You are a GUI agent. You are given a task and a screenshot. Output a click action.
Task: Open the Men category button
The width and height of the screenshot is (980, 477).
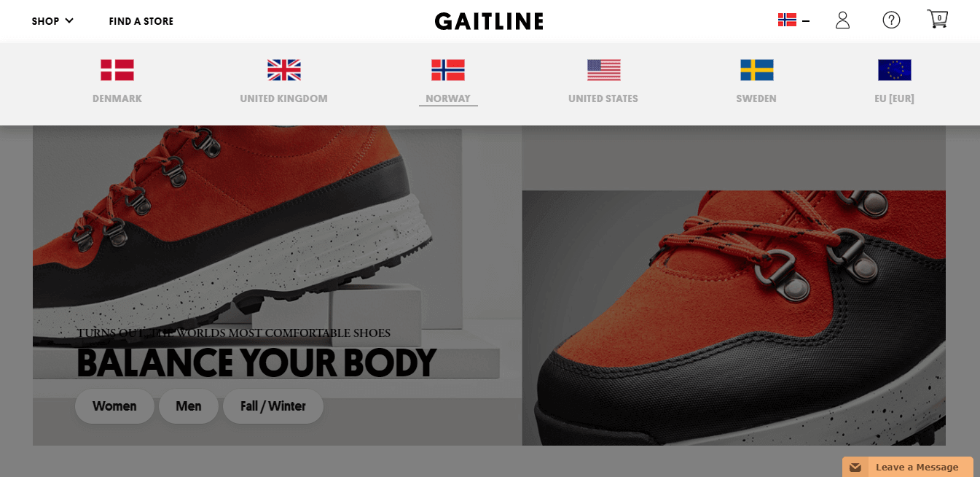point(189,406)
